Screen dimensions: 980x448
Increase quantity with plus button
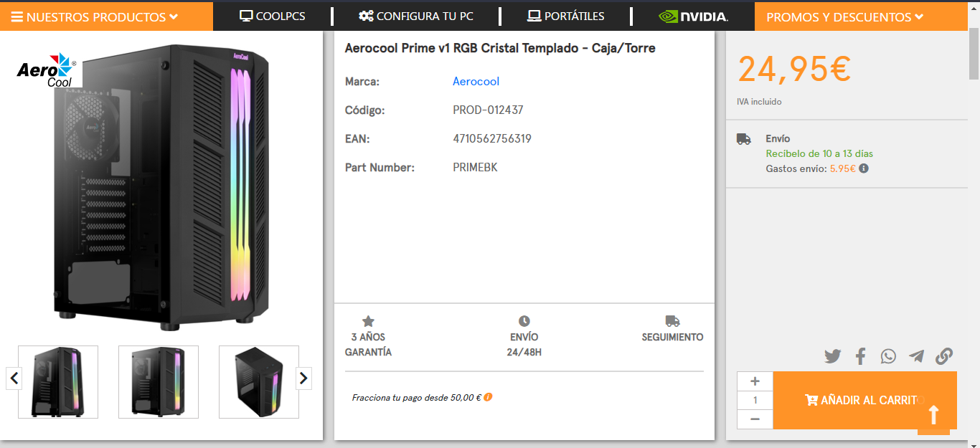[x=755, y=381]
